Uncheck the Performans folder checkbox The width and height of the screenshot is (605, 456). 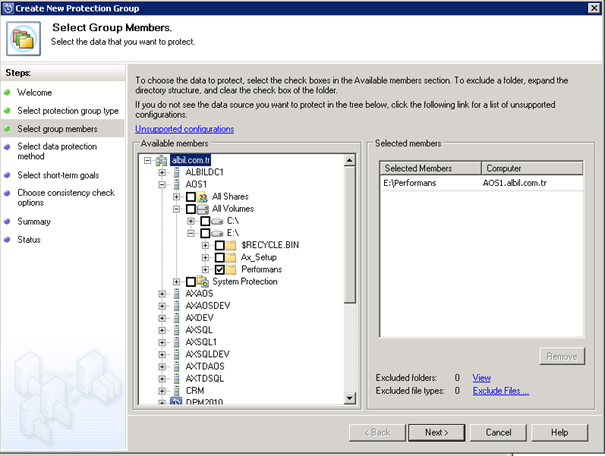tap(220, 269)
